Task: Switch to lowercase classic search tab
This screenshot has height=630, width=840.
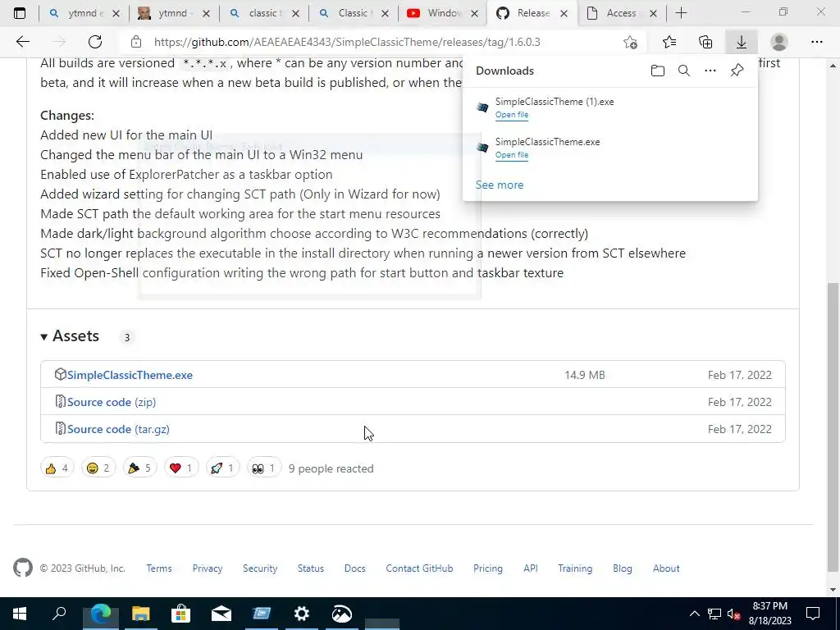Action: [263, 13]
